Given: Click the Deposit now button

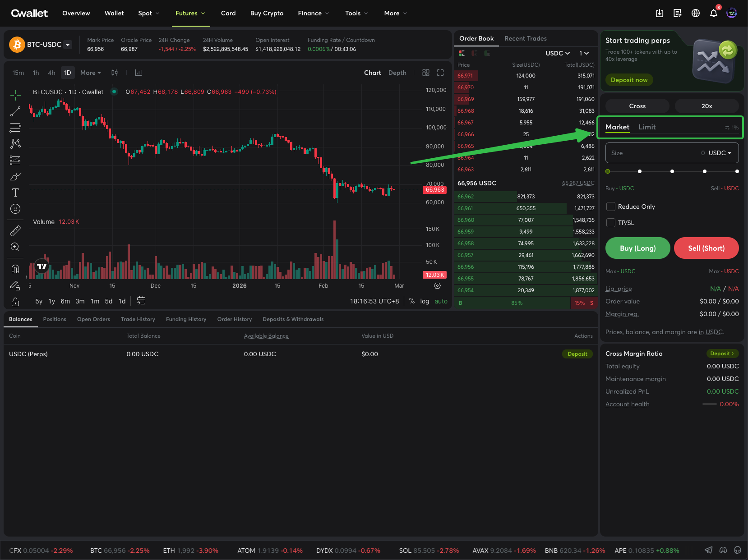Looking at the screenshot, I should [x=629, y=80].
